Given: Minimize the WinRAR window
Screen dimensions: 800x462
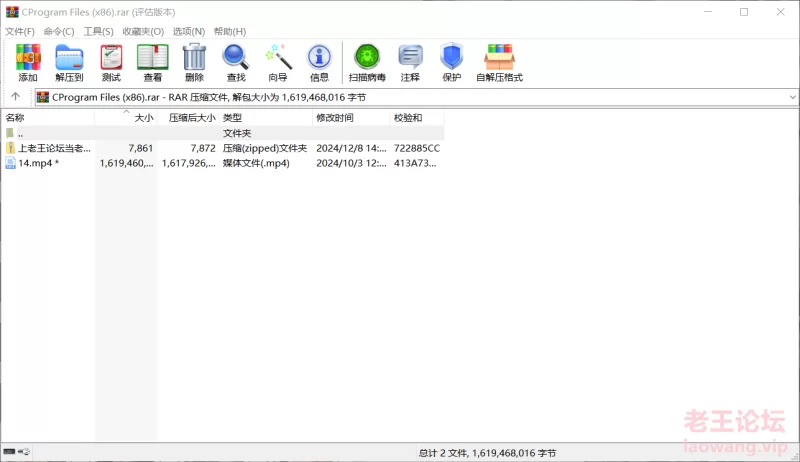Looking at the screenshot, I should (x=708, y=12).
